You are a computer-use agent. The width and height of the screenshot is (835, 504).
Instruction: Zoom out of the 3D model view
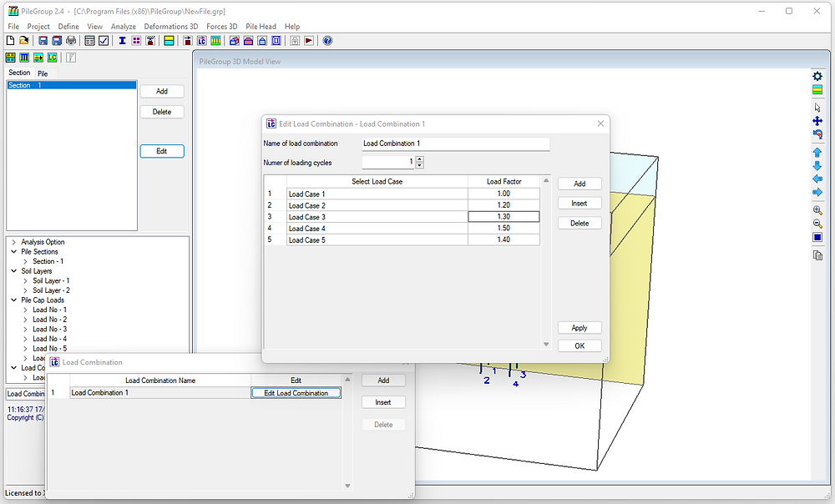tap(817, 224)
